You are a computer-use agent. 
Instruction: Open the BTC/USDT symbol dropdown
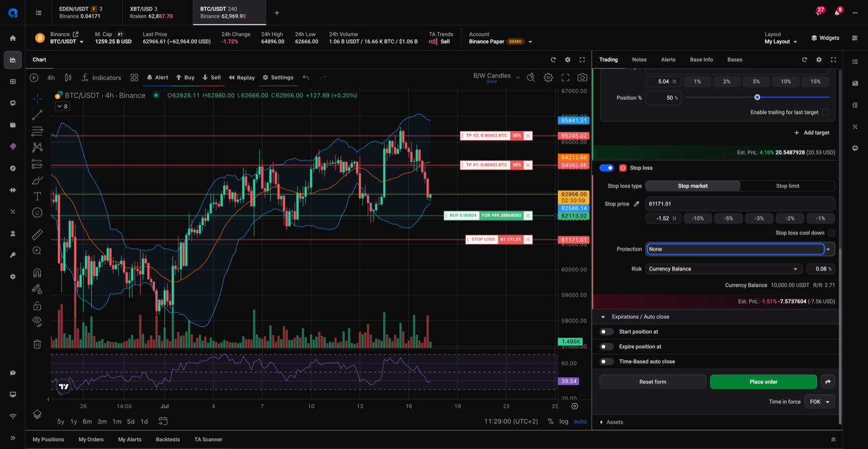(x=67, y=42)
